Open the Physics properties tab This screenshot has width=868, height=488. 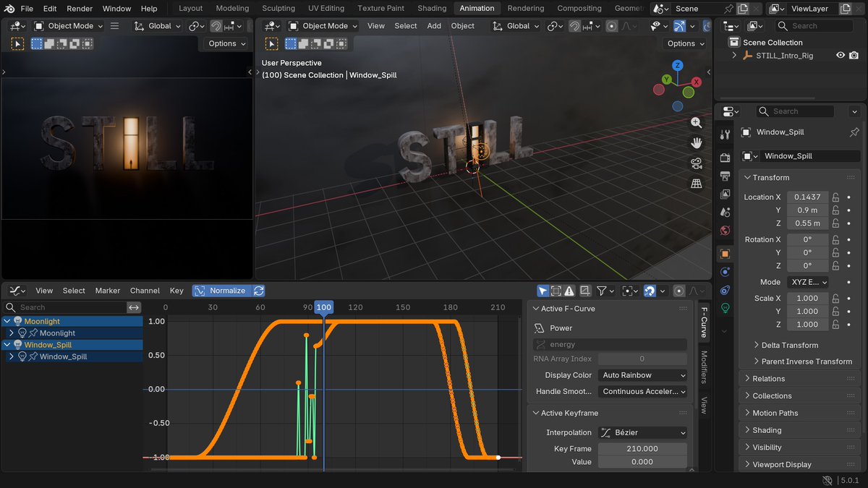pos(726,272)
